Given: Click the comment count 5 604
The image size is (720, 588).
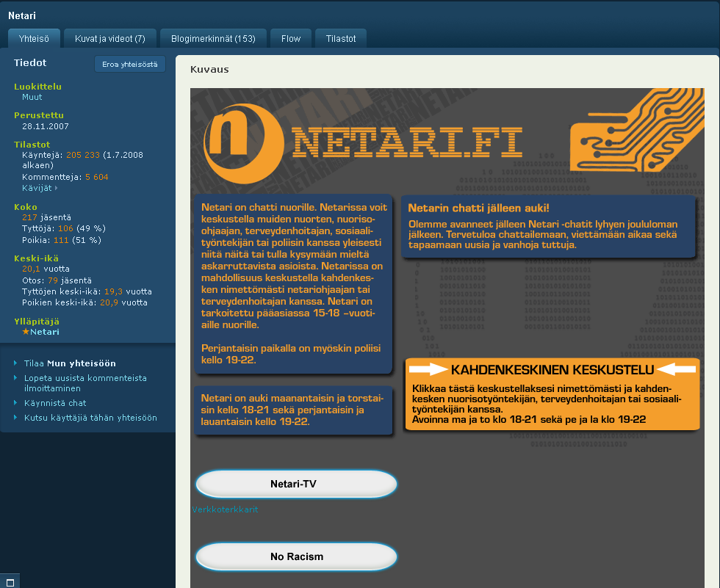Looking at the screenshot, I should [97, 177].
